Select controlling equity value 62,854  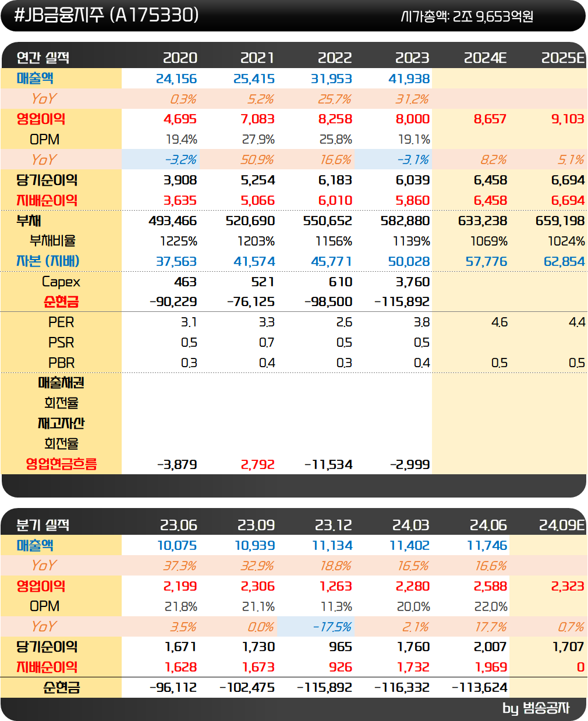(564, 261)
